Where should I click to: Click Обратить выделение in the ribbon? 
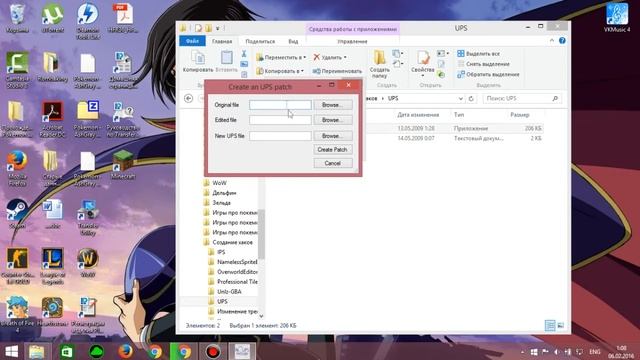[x=489, y=74]
